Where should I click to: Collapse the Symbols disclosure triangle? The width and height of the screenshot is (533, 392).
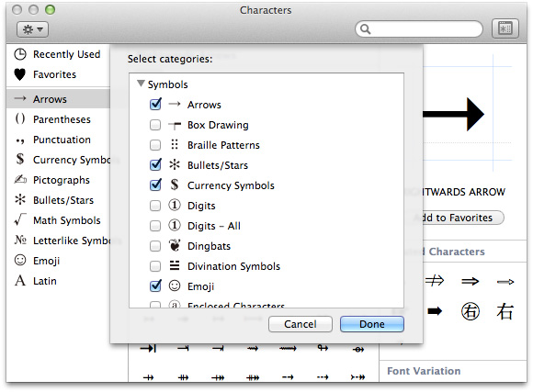tap(141, 84)
